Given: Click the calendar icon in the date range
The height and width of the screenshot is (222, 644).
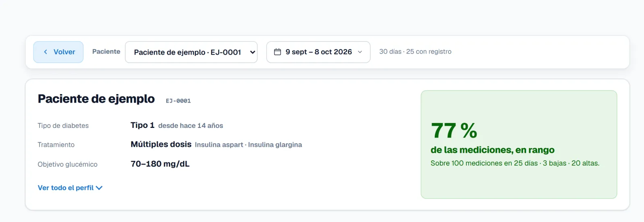Looking at the screenshot, I should click(277, 52).
